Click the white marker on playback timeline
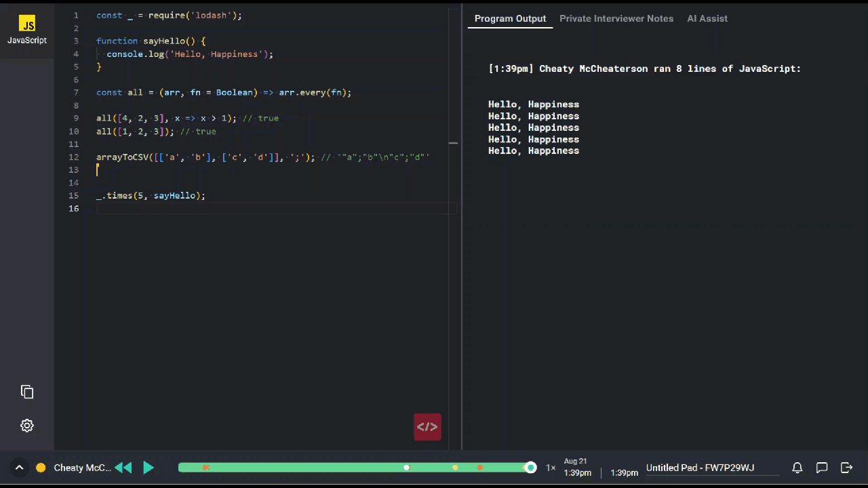This screenshot has height=488, width=868. pyautogui.click(x=407, y=468)
